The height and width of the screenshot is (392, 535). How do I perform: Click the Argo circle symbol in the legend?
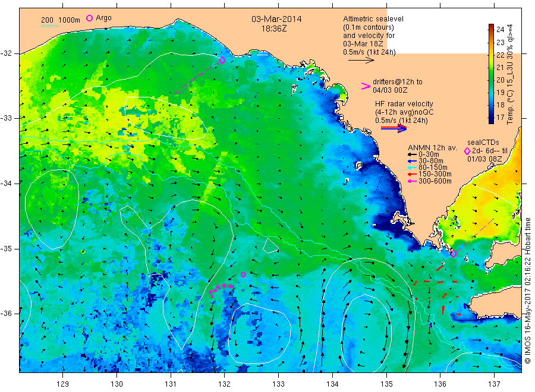point(89,18)
